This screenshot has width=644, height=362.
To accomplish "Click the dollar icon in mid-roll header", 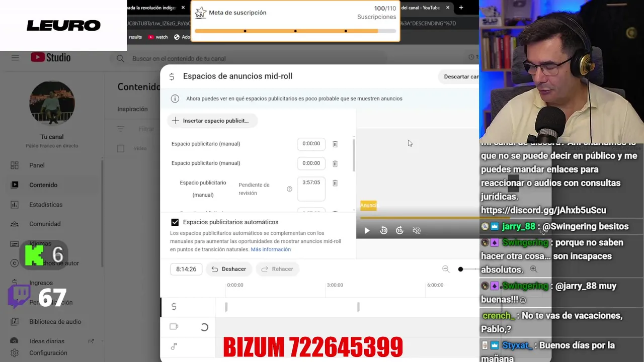I will tap(172, 76).
